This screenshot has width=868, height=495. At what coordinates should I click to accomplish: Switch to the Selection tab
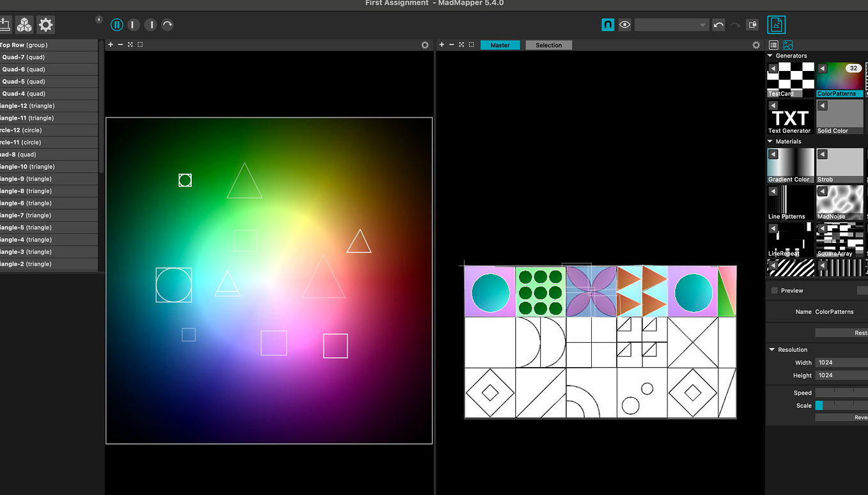point(548,45)
